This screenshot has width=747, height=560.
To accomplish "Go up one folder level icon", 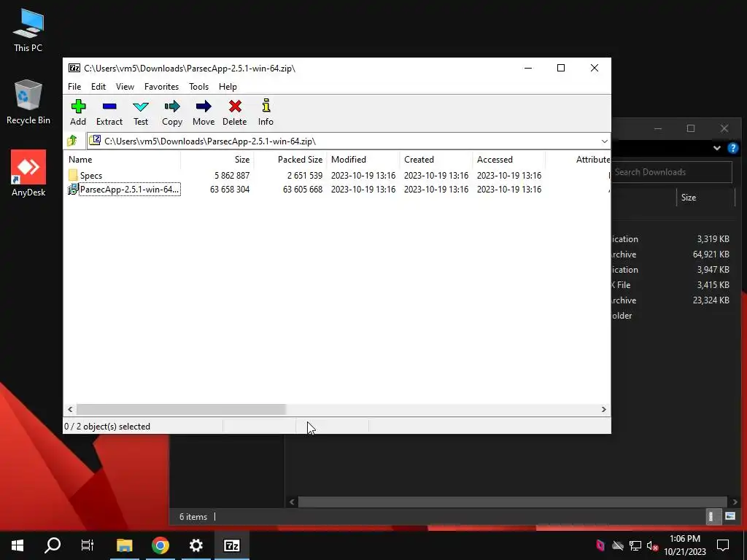I will pos(72,141).
